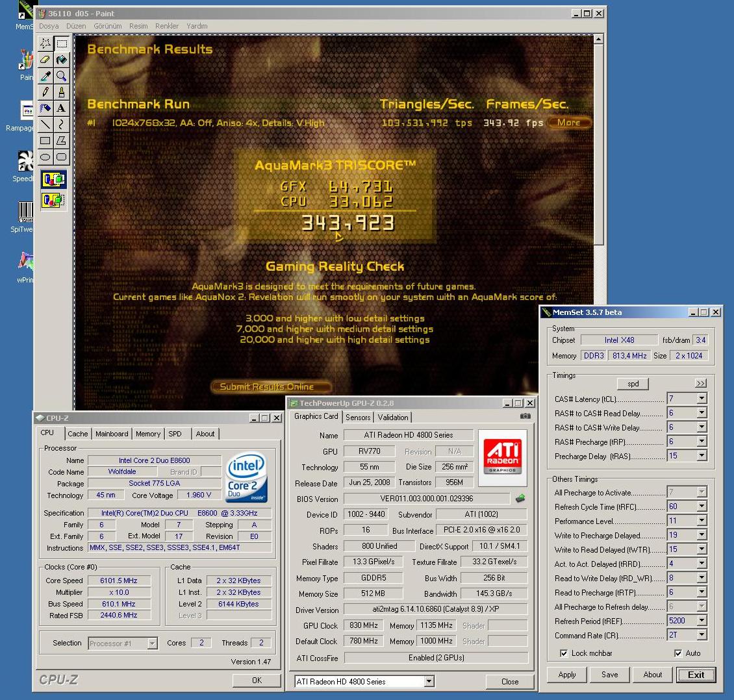Viewport: 734px width, 700px height.
Task: Open the Write to Precharge Delayed dropdown
Action: [x=702, y=535]
